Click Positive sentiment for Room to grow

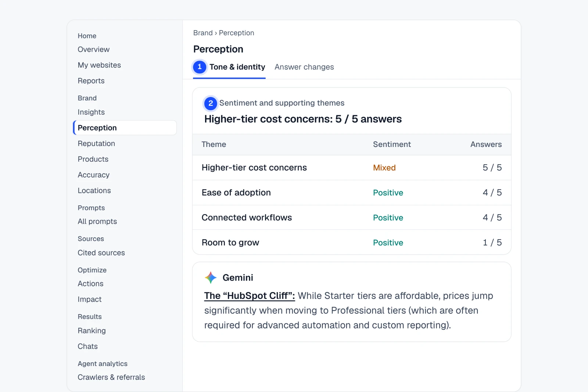[x=388, y=242]
